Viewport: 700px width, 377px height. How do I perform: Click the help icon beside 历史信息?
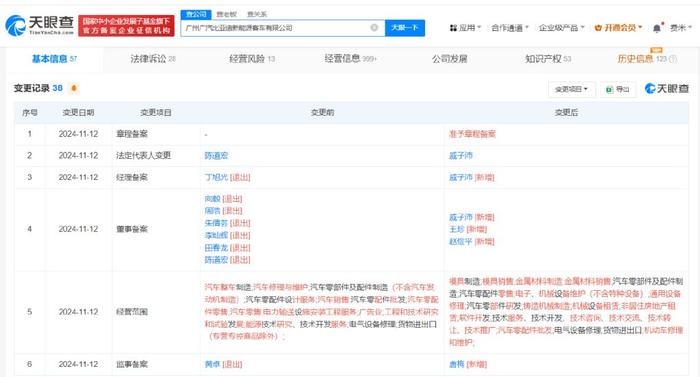[x=673, y=59]
